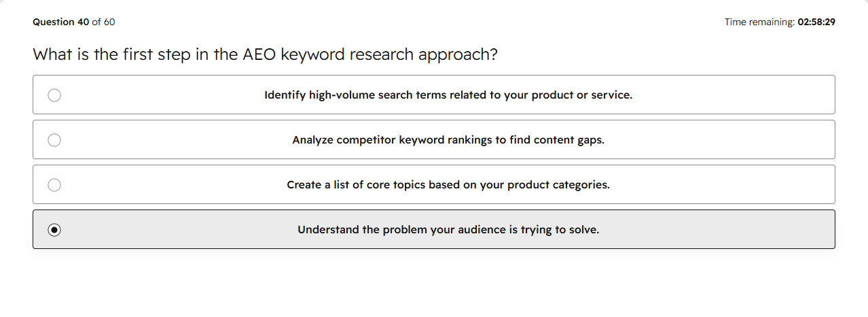Click the 'Question 40 of 60' counter

[x=74, y=22]
